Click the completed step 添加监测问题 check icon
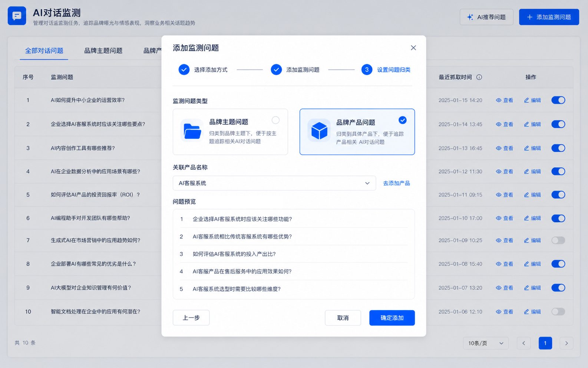 [x=276, y=70]
